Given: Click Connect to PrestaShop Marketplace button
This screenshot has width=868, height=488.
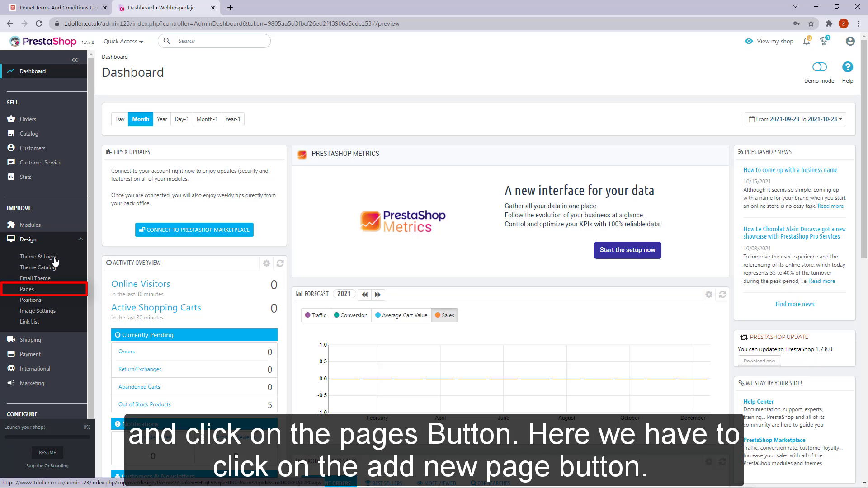Looking at the screenshot, I should pyautogui.click(x=194, y=230).
